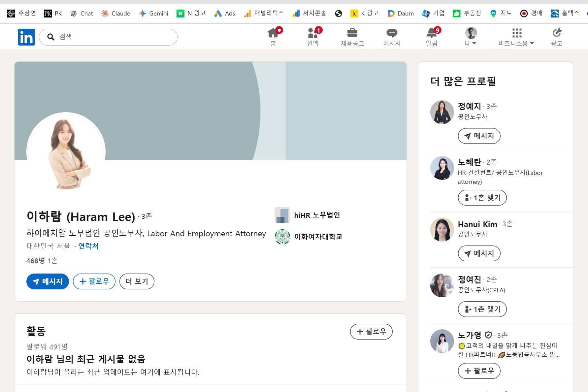Screen dimensions: 588x392
Task: Expand the 비즈니스용 menu
Action: [516, 37]
